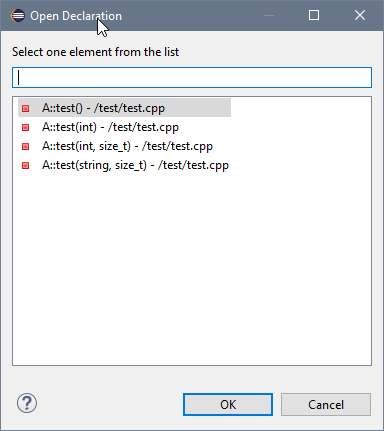Pick the A::test(string, size_t) declaration

[x=135, y=165]
